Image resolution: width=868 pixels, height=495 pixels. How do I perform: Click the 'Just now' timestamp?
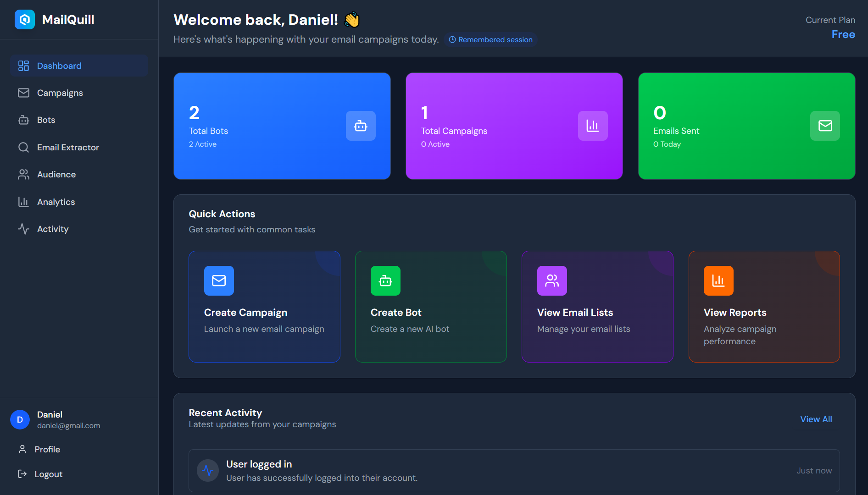(814, 471)
